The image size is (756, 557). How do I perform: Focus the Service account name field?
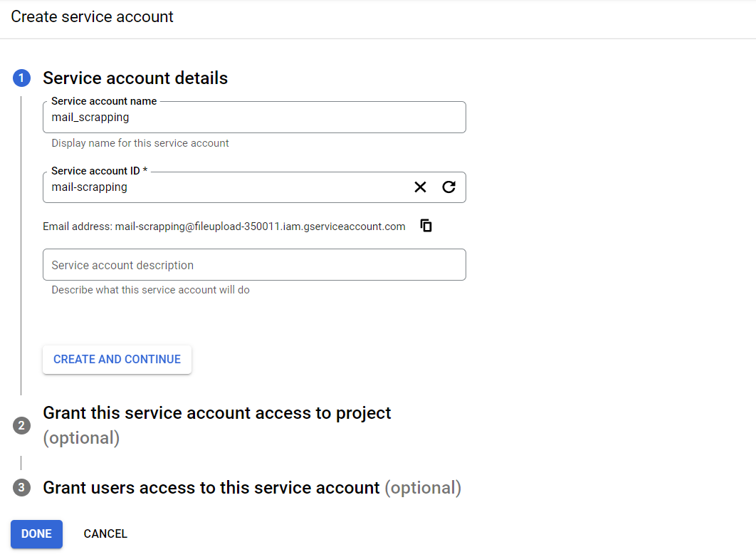pyautogui.click(x=254, y=118)
